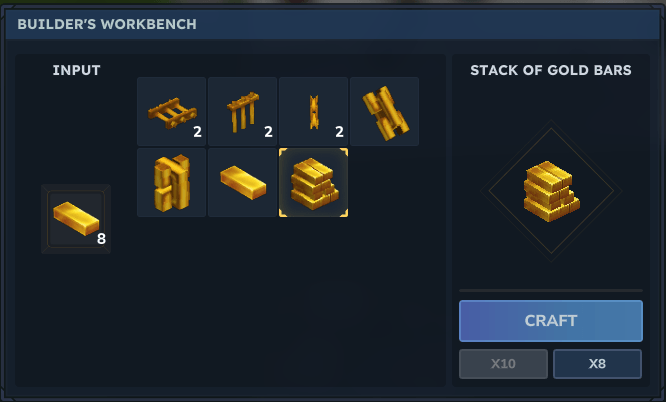Click the Builder's Workbench title bar
Screen dimensions: 666x402
332,24
